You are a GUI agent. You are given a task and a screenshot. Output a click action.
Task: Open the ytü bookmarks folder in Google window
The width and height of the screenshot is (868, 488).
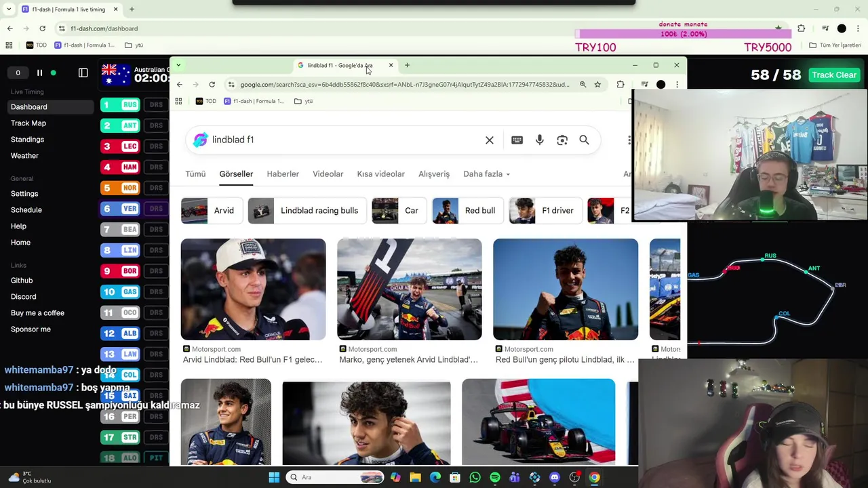coord(303,101)
